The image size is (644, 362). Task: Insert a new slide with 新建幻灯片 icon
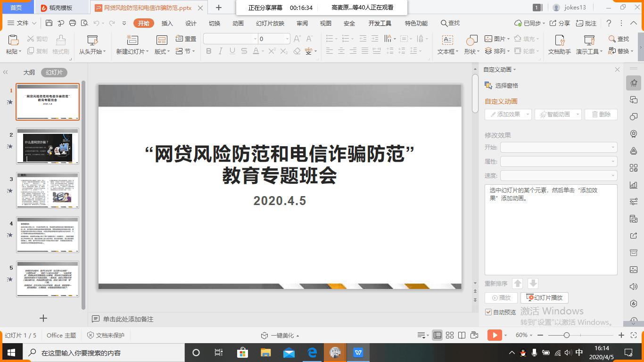point(132,41)
